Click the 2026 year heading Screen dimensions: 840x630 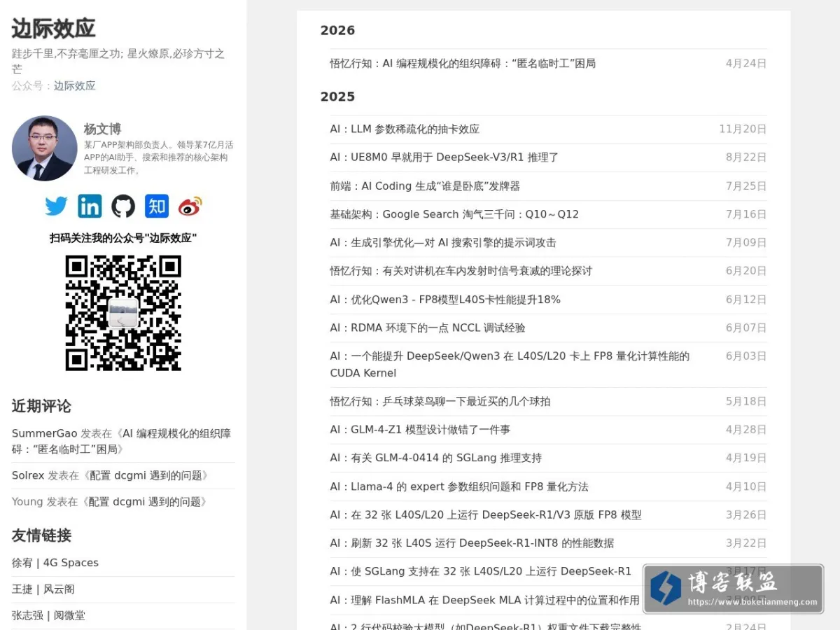pyautogui.click(x=337, y=30)
